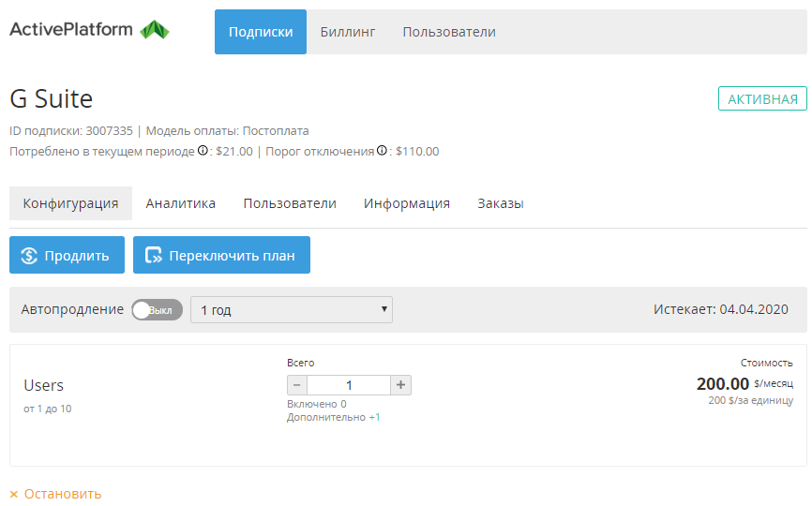Image resolution: width=812 pixels, height=506 pixels.
Task: Click the ActivePlatform logo
Action: 89,30
